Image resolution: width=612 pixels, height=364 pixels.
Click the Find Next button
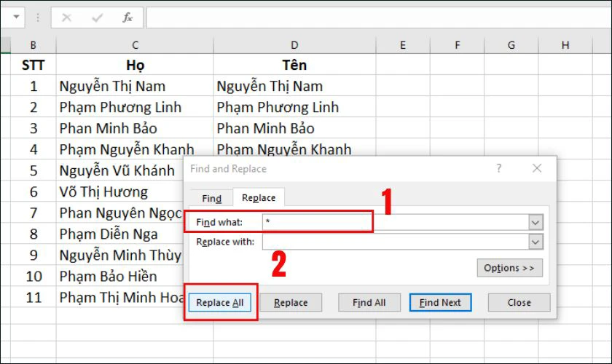tap(440, 303)
